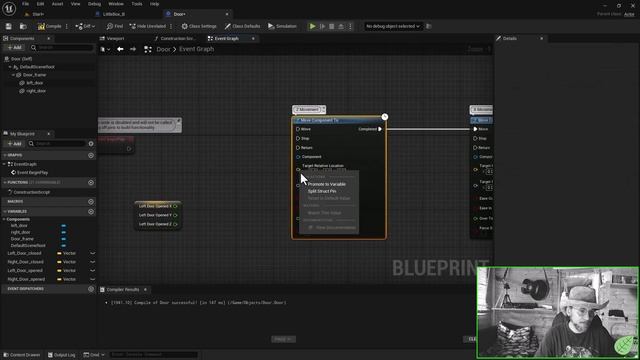Click the Door breadcrumb link
This screenshot has width=640, height=360.
tap(163, 49)
